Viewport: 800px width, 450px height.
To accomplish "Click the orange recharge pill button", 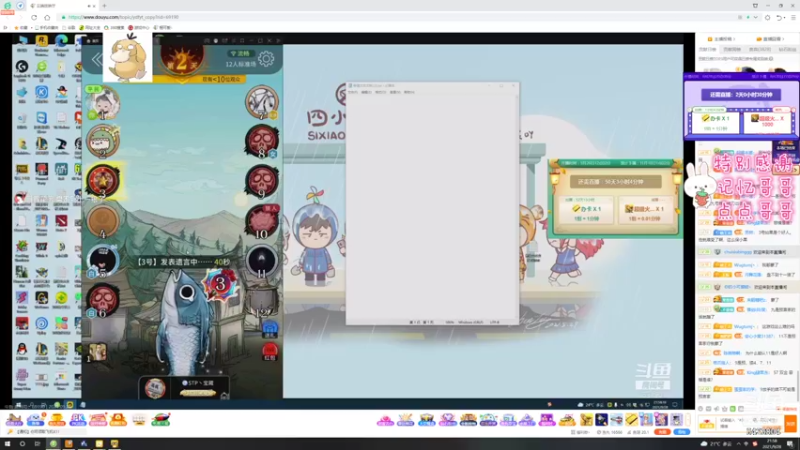I will click(662, 432).
